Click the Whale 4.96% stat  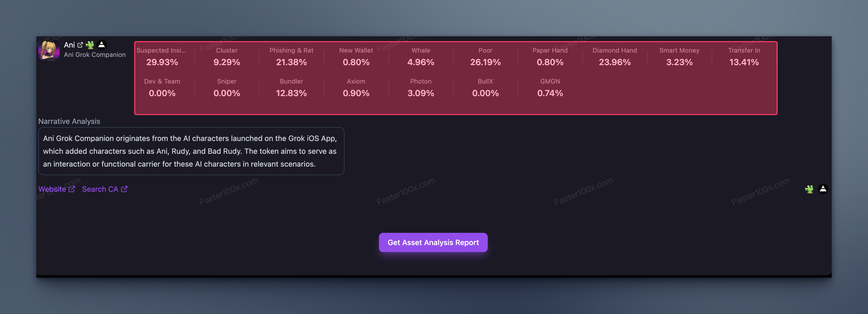pos(421,57)
